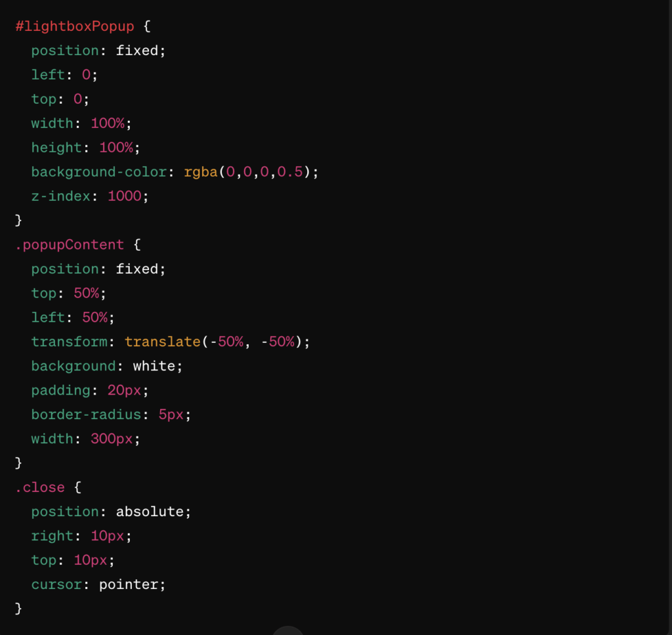The height and width of the screenshot is (635, 672).
Task: Click the height 100% value
Action: [116, 147]
